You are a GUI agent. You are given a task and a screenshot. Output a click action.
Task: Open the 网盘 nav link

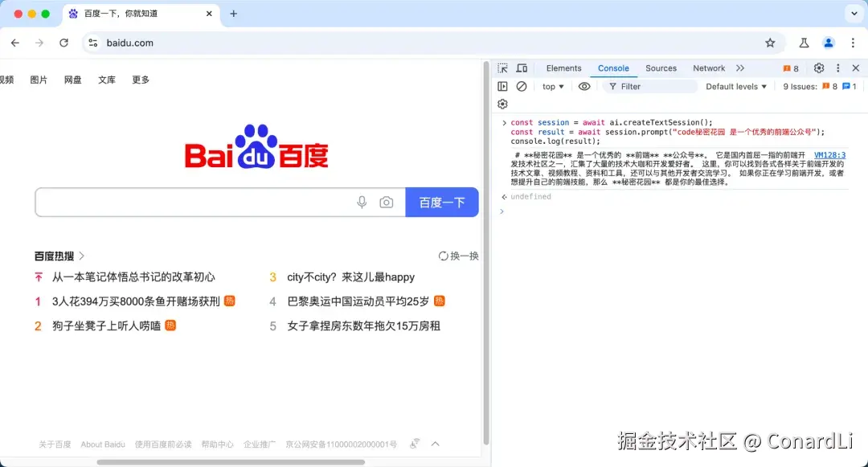(x=72, y=80)
